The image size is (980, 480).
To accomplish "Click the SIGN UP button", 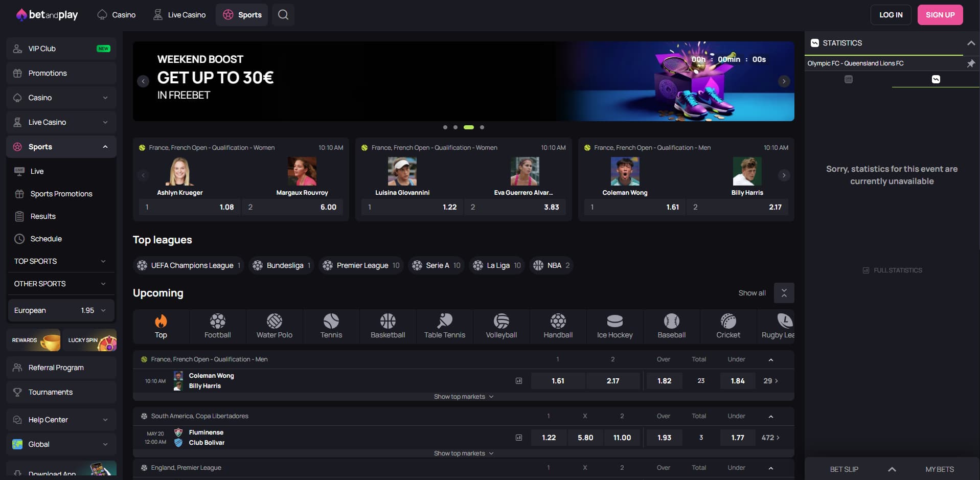I will point(940,15).
